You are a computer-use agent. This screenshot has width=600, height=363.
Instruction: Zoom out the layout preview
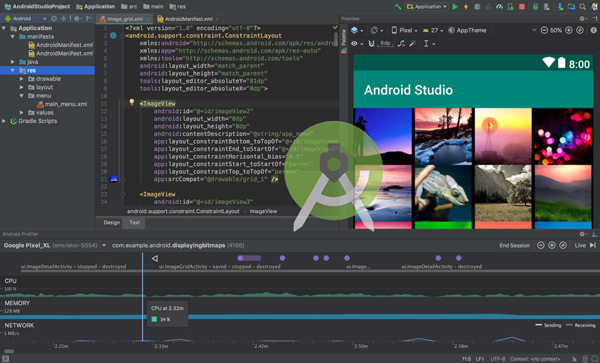click(544, 30)
